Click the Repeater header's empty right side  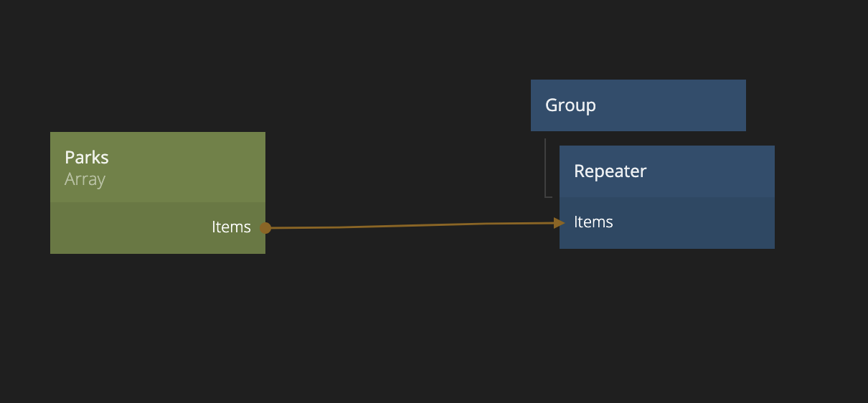click(717, 171)
